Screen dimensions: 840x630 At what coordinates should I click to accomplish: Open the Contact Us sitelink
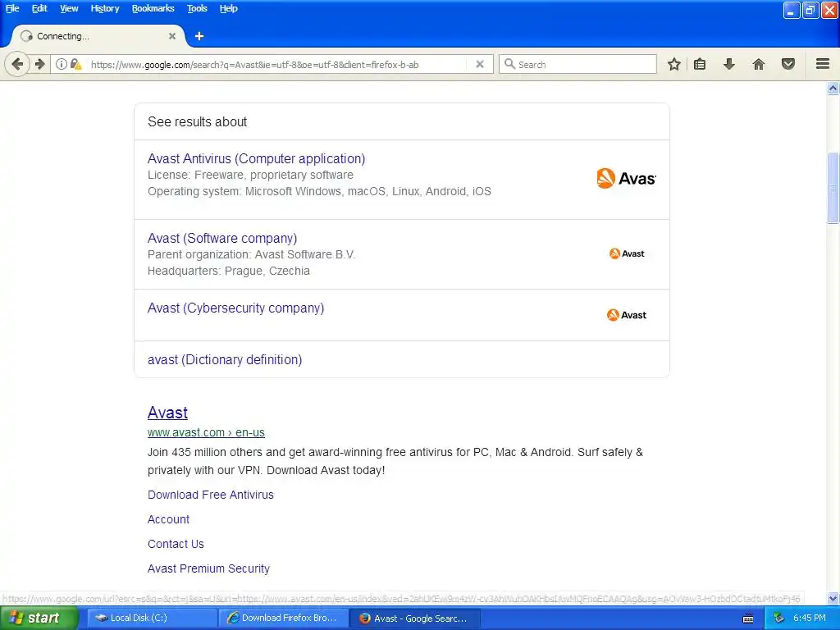tap(176, 544)
